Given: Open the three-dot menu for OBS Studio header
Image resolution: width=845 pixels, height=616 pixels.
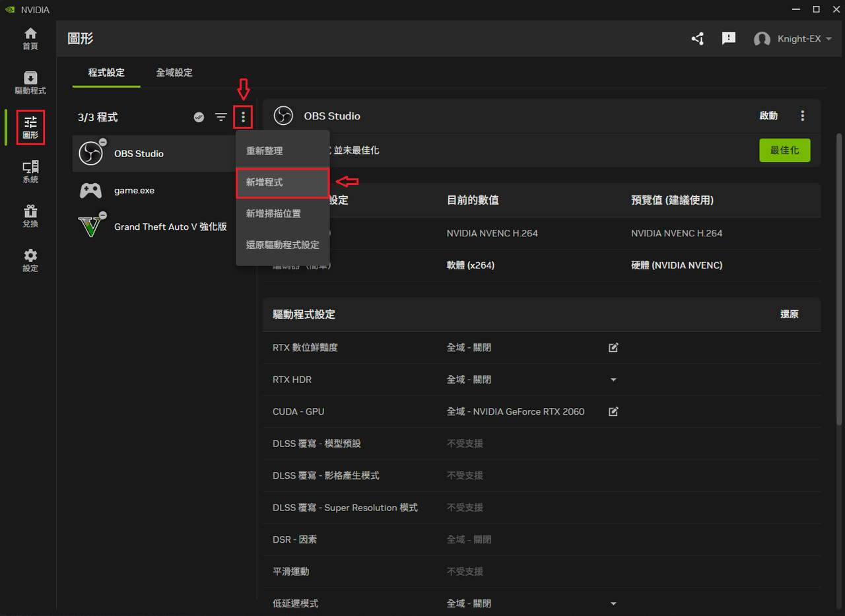Looking at the screenshot, I should [803, 116].
